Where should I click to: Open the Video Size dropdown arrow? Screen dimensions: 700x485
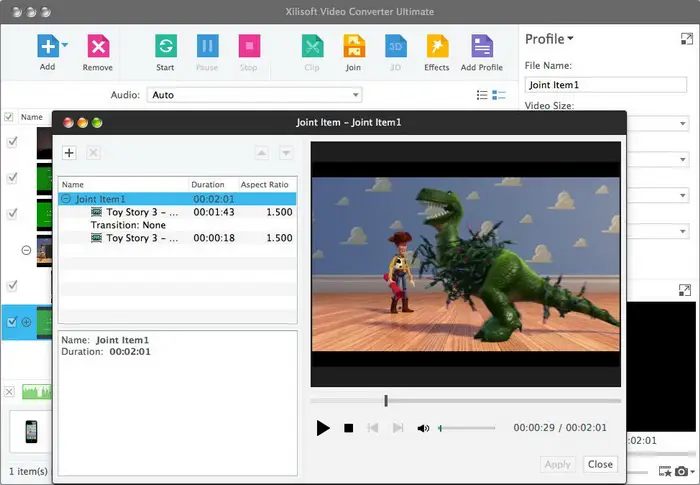pyautogui.click(x=683, y=123)
